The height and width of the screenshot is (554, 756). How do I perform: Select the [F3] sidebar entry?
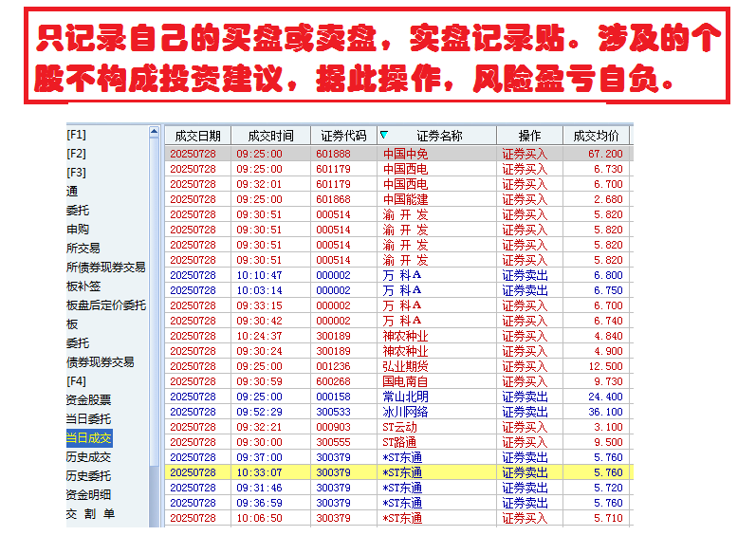[76, 173]
